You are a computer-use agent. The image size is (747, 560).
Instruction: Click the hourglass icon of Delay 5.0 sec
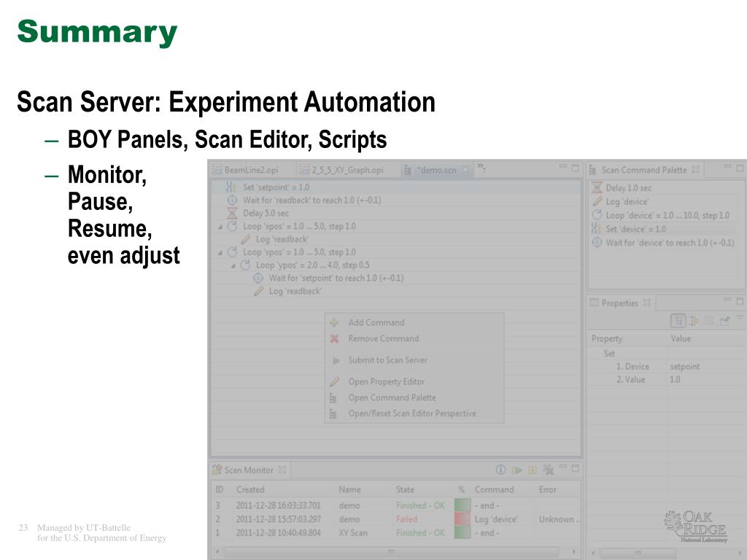pyautogui.click(x=232, y=213)
